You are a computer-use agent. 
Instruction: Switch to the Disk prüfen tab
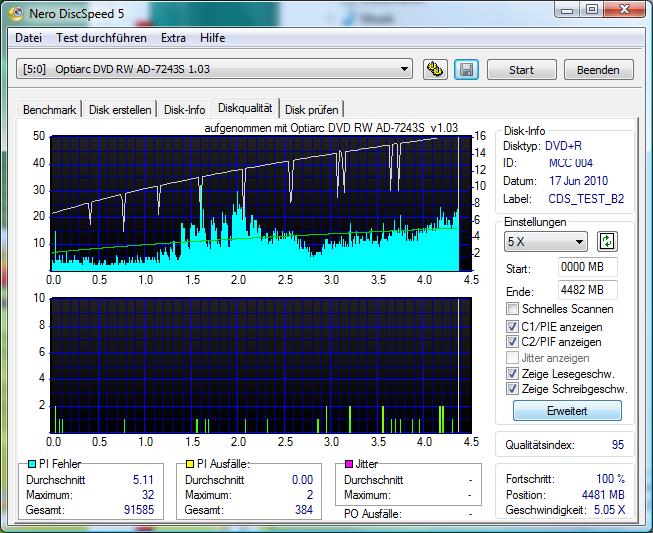tap(312, 110)
